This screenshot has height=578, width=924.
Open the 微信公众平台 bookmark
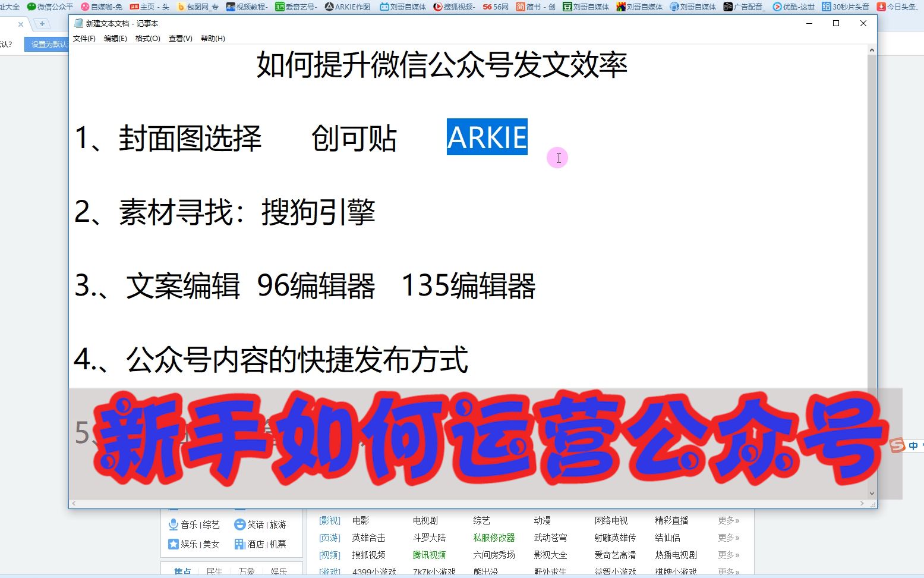click(51, 7)
